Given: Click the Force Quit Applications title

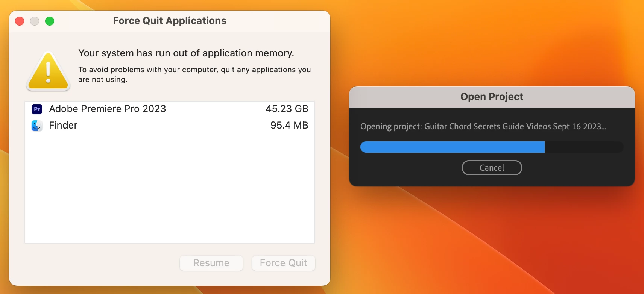Looking at the screenshot, I should [x=170, y=21].
